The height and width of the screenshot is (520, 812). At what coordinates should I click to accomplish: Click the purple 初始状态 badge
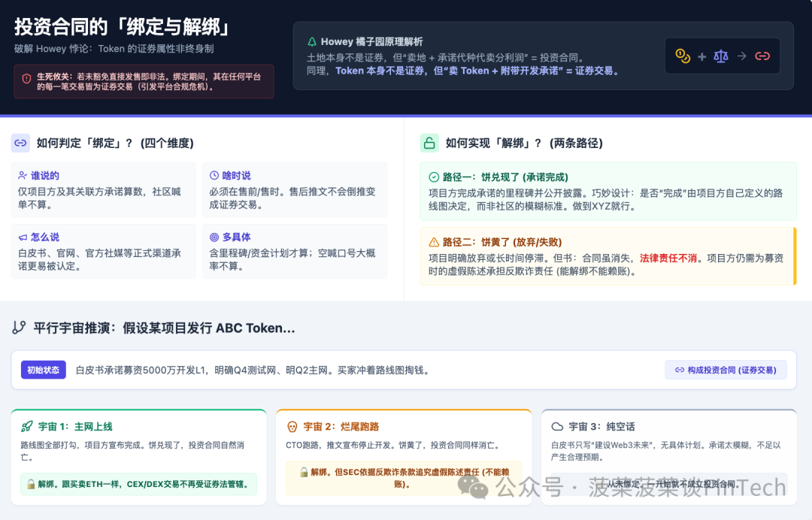pos(44,370)
